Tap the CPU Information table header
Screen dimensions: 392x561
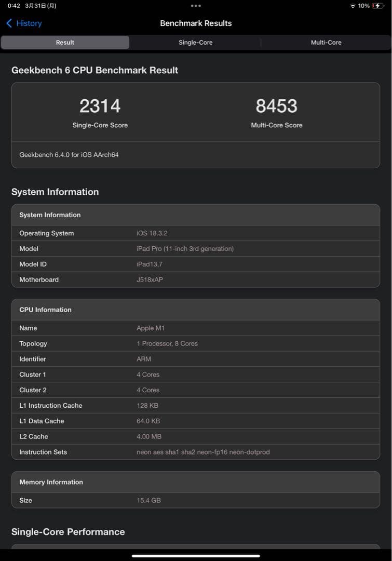(196, 310)
